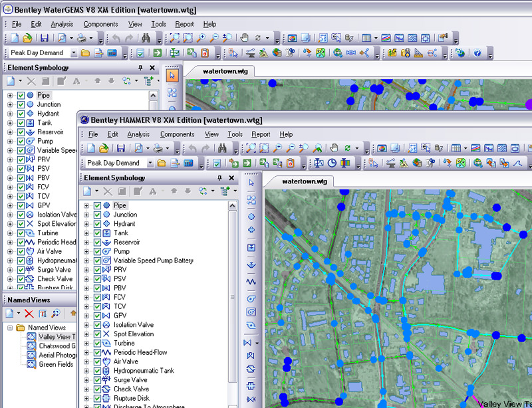This screenshot has width=532, height=408.
Task: Select Pan hand tool in HAMMER toolbar
Action: tap(334, 148)
